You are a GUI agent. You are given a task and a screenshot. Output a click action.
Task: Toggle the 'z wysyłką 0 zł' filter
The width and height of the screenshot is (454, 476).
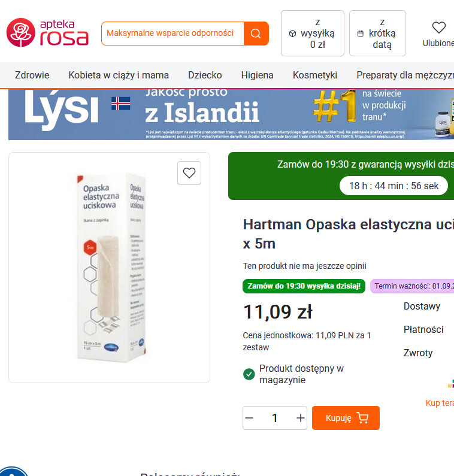pos(313,33)
